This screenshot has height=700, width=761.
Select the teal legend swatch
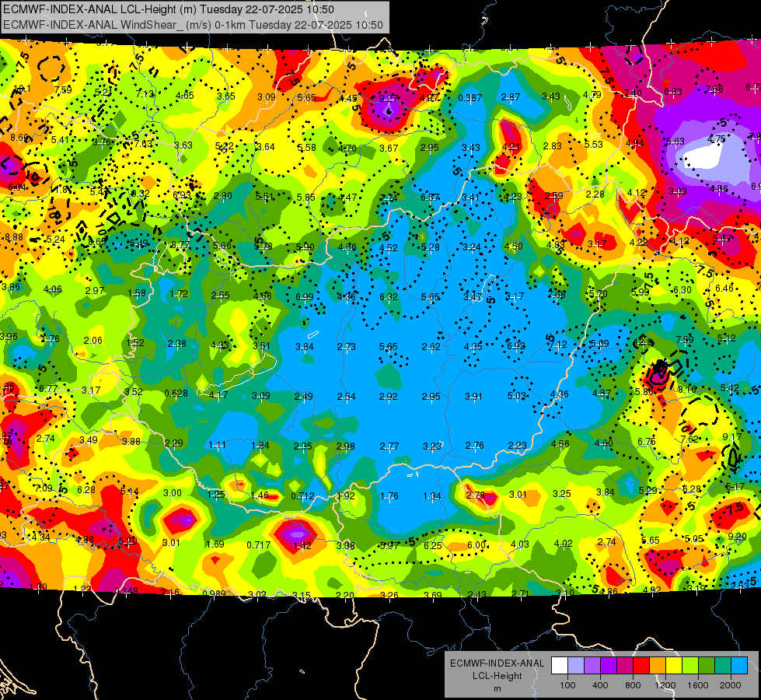click(x=723, y=665)
